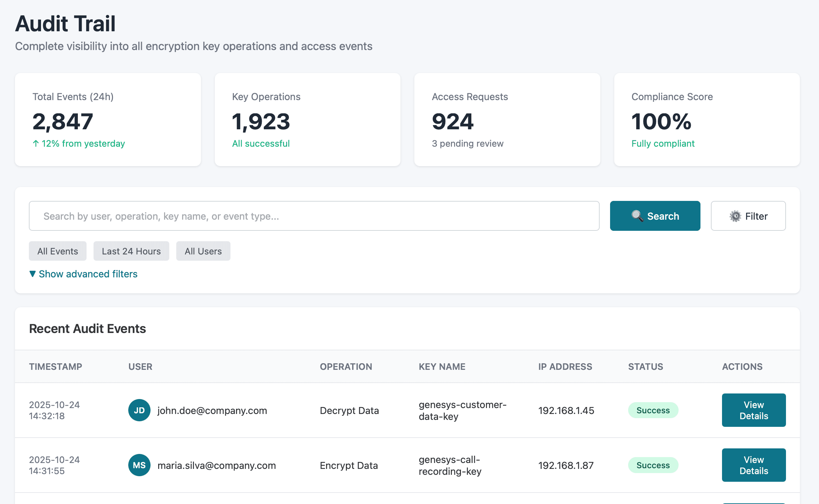
Task: Expand Show advanced filters
Action: click(x=88, y=274)
